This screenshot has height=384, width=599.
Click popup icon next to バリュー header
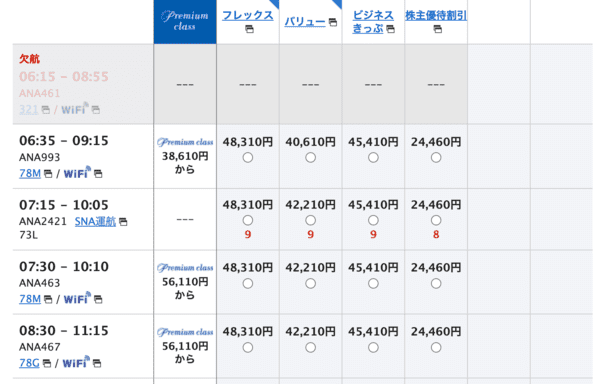point(333,23)
